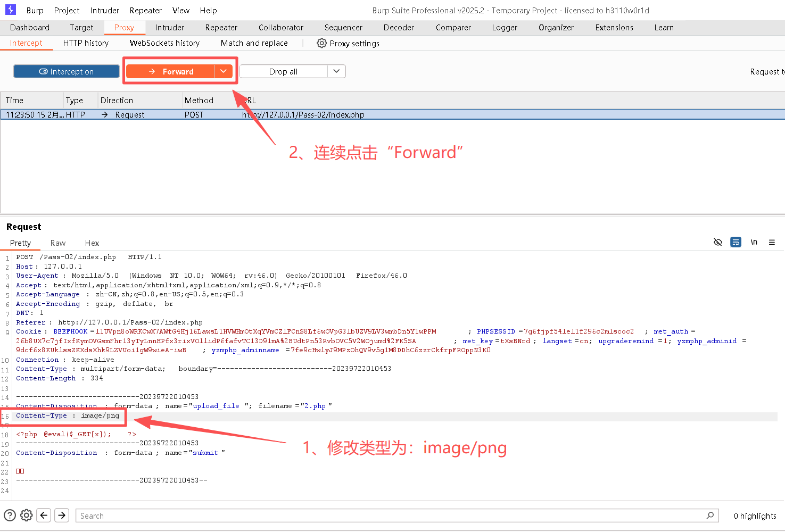Toggle the Intercept on button
The width and height of the screenshot is (785, 532).
pos(67,71)
